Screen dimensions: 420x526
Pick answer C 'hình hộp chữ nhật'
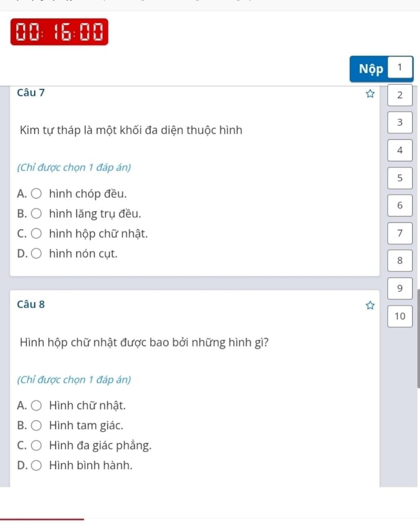click(37, 234)
